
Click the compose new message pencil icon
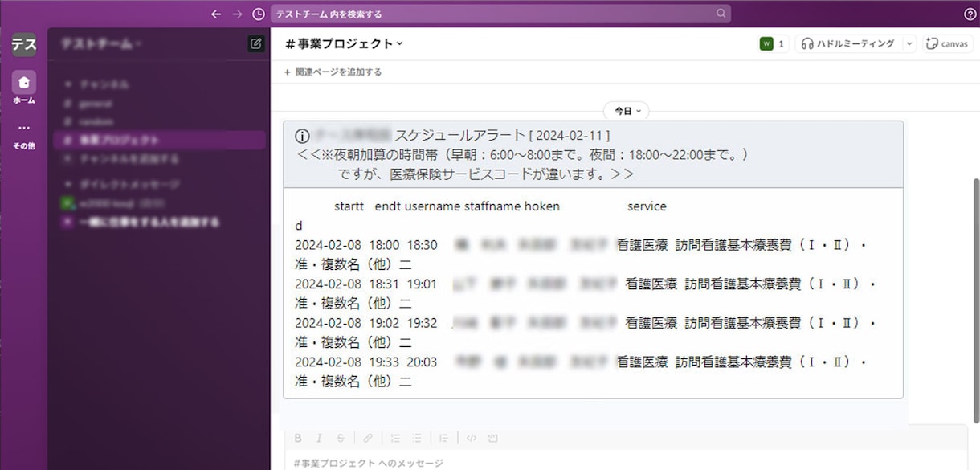[x=255, y=45]
